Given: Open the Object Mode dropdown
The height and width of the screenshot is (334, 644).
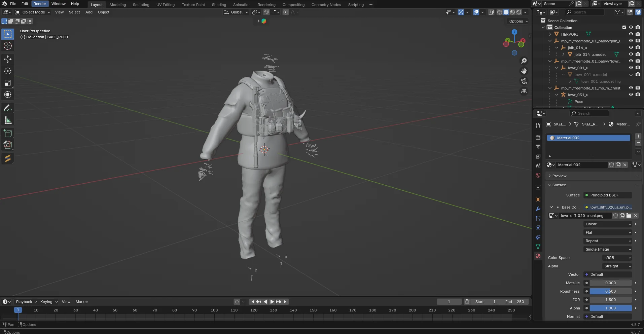Looking at the screenshot, I should click(33, 12).
